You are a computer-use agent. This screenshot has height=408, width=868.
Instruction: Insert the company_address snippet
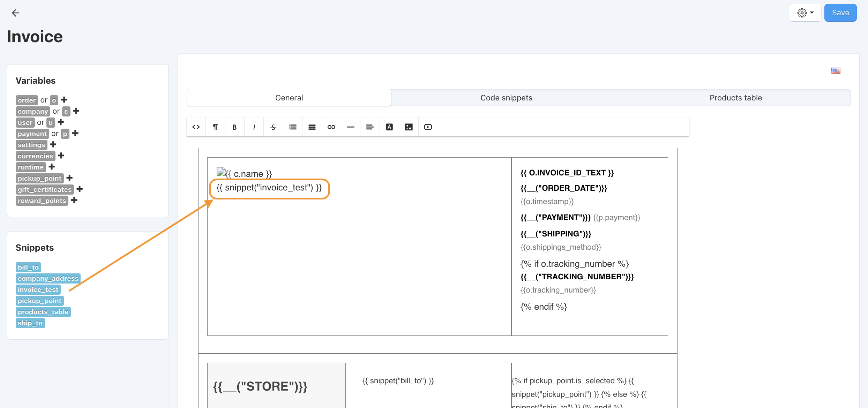[x=48, y=278]
